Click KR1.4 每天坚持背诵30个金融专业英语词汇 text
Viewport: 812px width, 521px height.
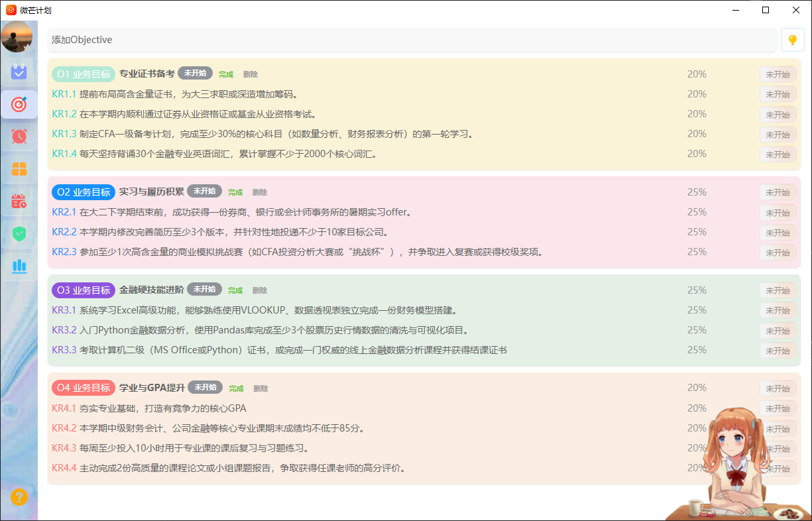click(x=215, y=154)
